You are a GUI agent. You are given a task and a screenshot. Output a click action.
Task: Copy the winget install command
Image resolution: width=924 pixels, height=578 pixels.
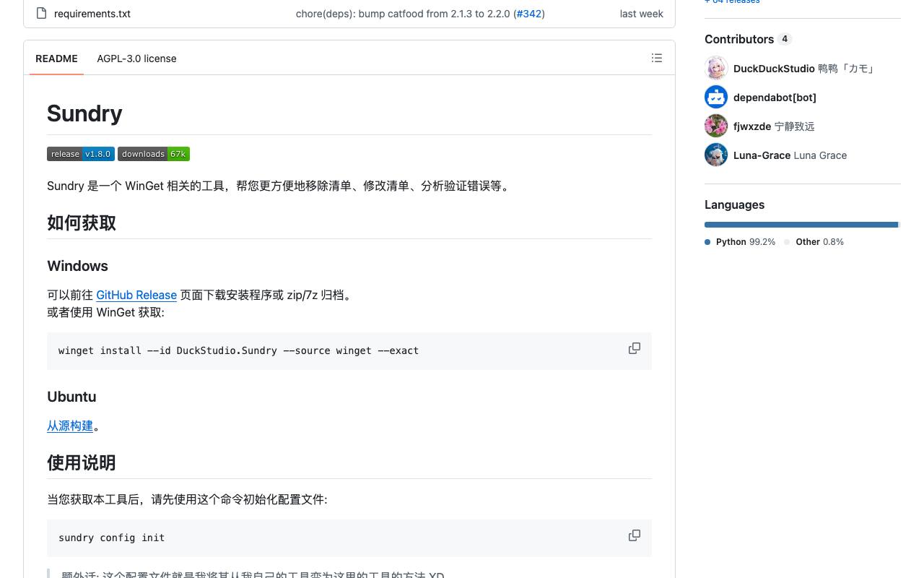click(x=635, y=348)
